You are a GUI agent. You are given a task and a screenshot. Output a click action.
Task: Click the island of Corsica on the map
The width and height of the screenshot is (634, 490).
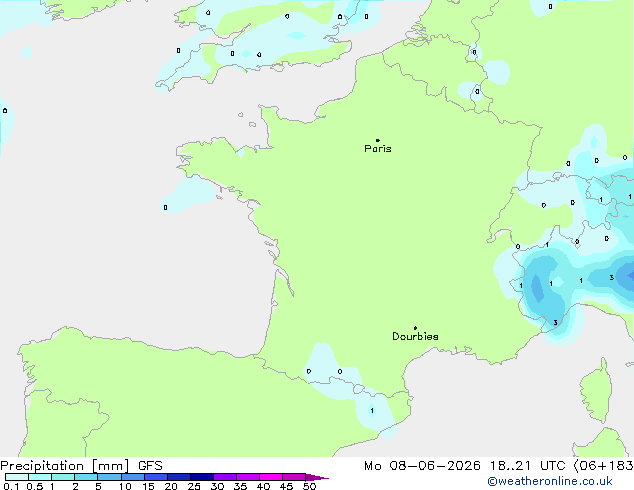pos(596,390)
